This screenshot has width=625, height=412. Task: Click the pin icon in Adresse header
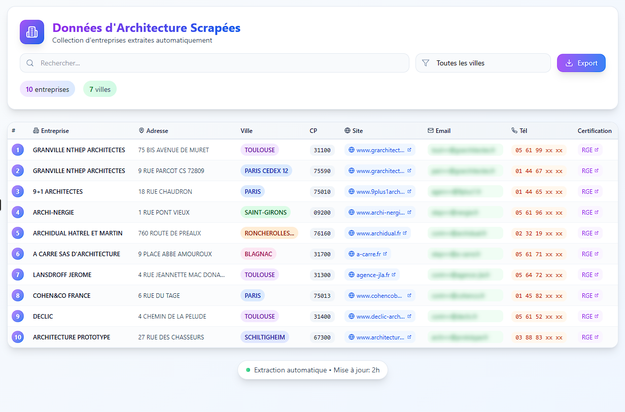tap(141, 130)
